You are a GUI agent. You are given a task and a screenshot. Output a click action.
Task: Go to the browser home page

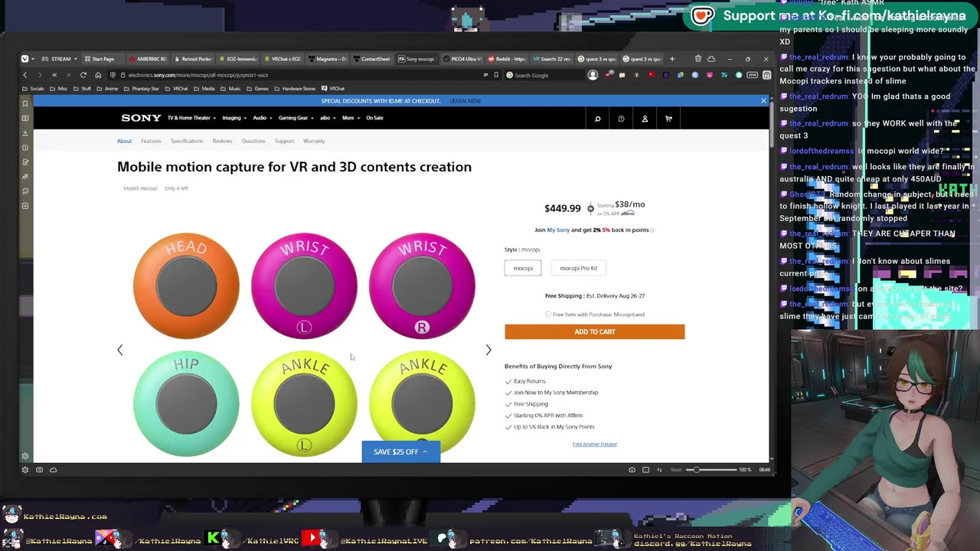(x=98, y=75)
